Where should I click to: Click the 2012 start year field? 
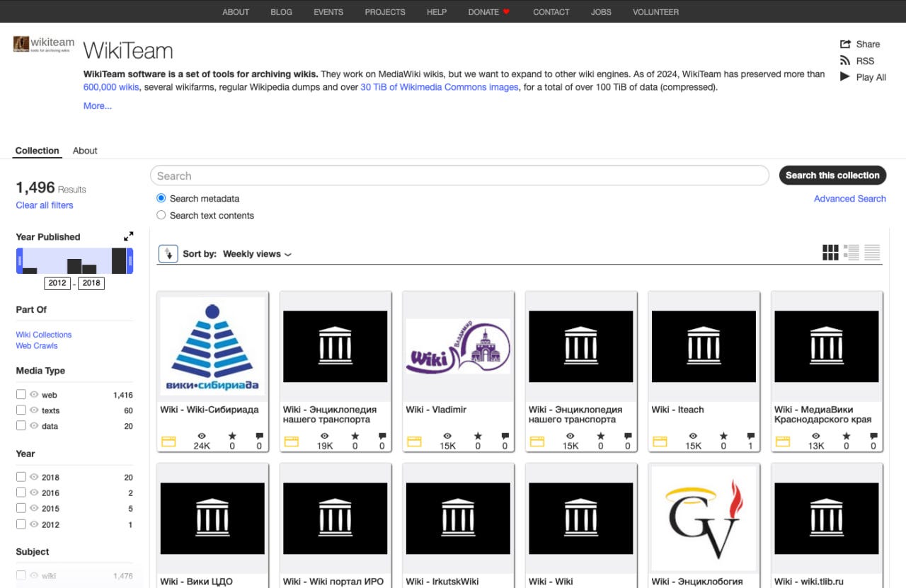57,283
